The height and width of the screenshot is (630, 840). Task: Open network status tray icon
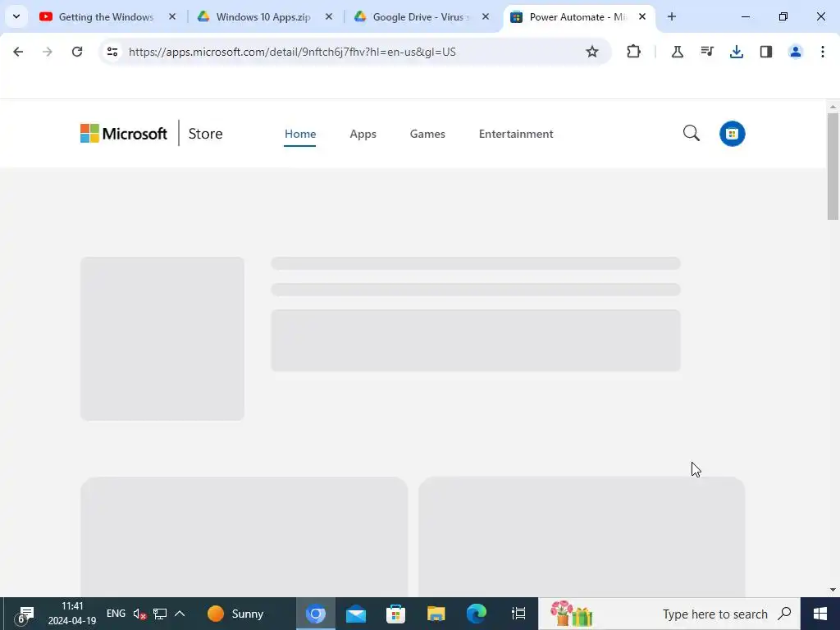[x=160, y=614]
